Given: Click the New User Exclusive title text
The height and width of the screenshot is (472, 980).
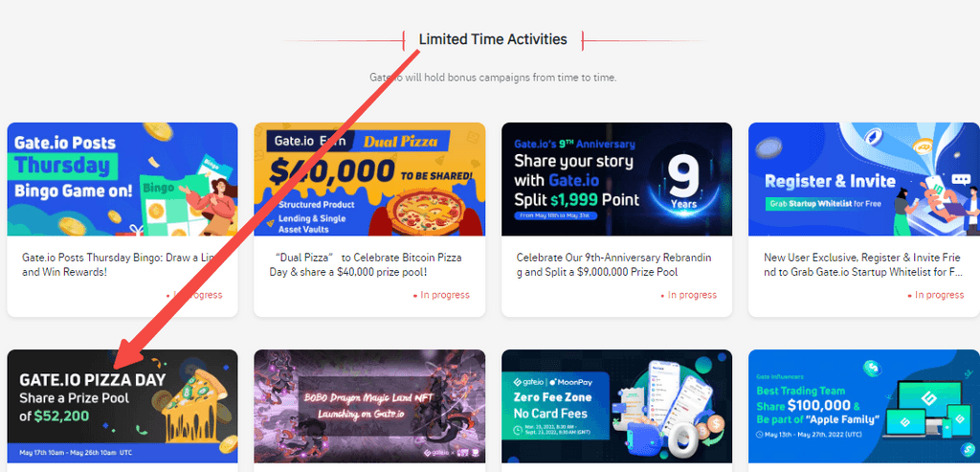Looking at the screenshot, I should (863, 265).
